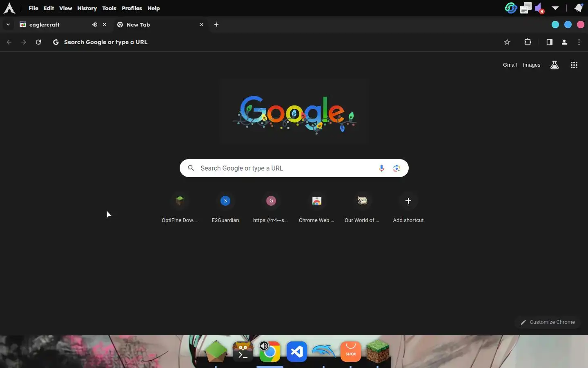Open the File menu
The width and height of the screenshot is (588, 368).
click(33, 8)
